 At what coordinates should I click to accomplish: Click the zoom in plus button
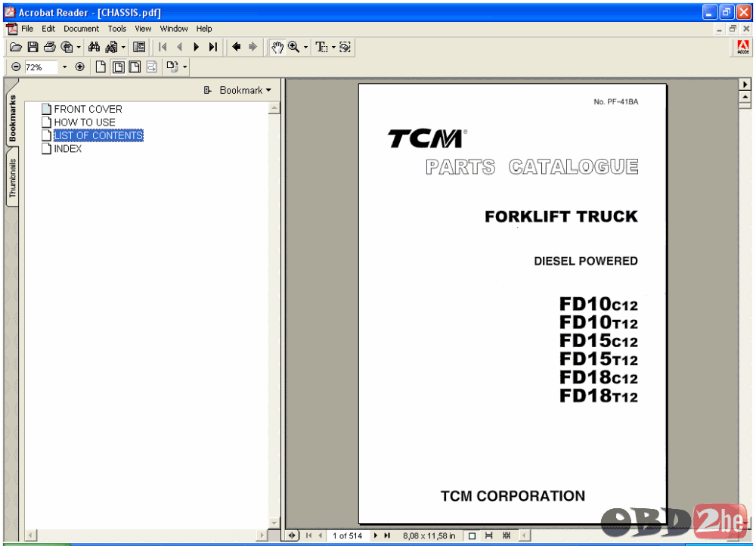click(x=80, y=67)
